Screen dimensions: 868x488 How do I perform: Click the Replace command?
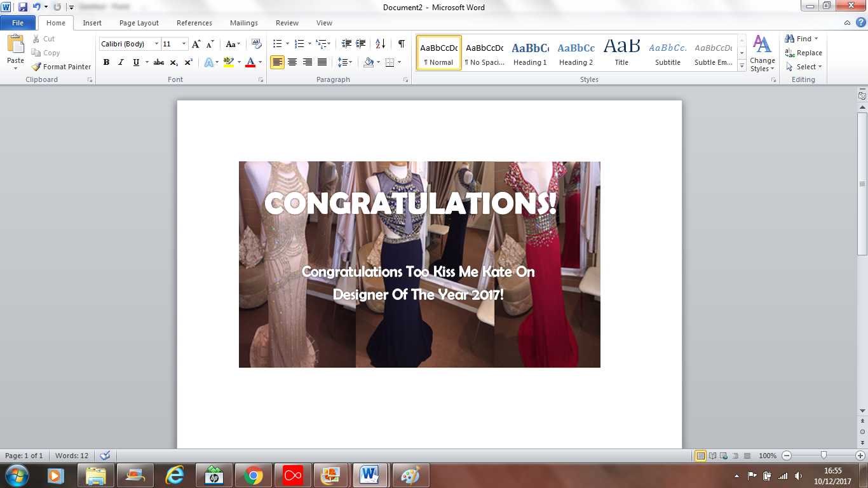(803, 53)
